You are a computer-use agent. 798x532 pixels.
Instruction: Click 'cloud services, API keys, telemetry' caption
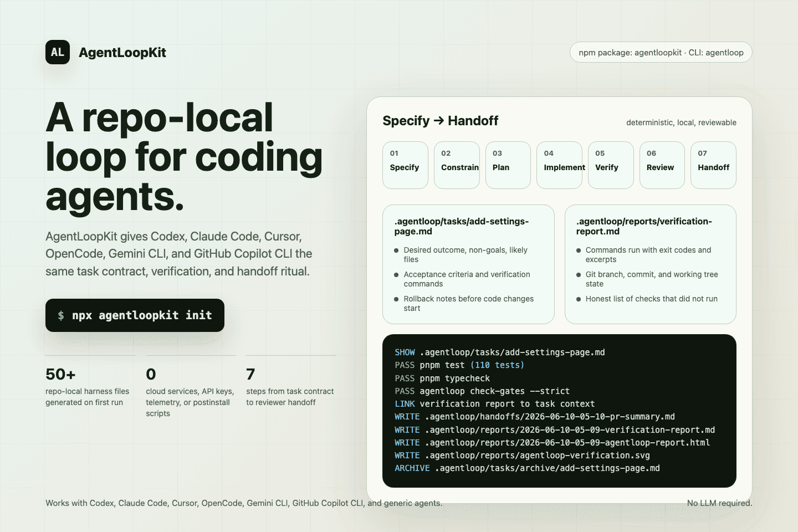190,402
